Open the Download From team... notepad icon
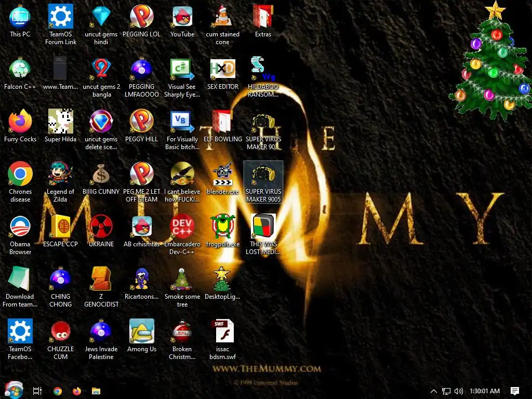The height and width of the screenshot is (399, 532). point(20,287)
